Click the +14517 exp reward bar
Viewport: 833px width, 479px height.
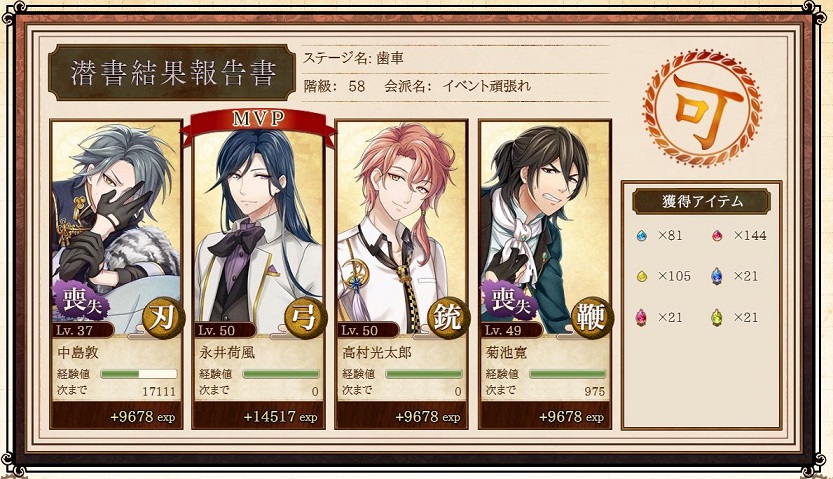(259, 416)
